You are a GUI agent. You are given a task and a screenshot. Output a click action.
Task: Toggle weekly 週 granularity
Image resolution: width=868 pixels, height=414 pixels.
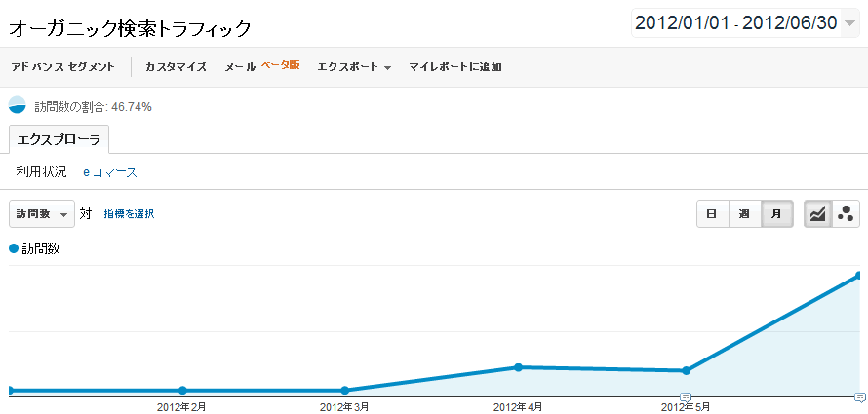744,214
